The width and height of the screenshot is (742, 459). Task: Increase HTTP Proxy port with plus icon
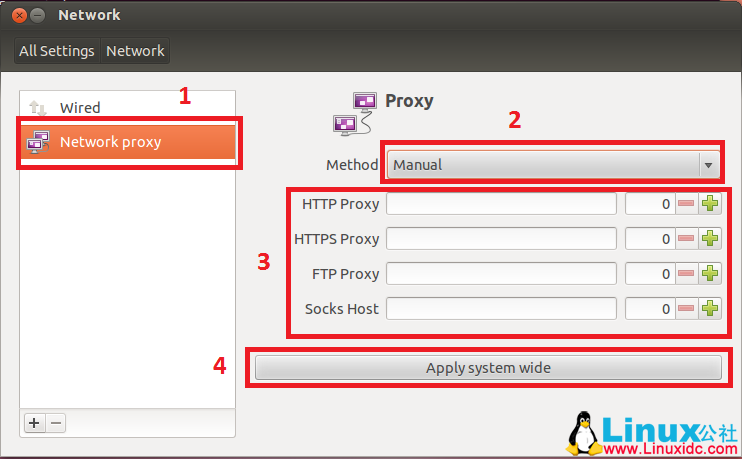pos(710,203)
